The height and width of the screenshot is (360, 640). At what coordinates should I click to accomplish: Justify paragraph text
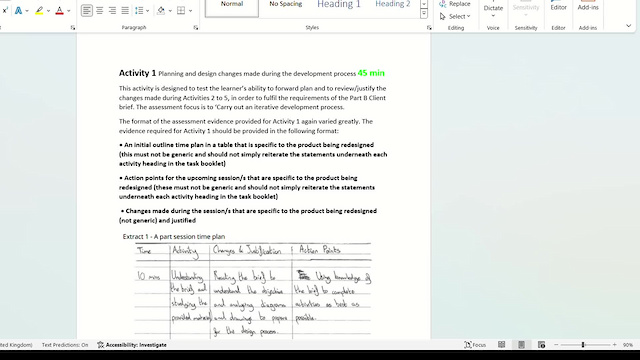point(125,11)
